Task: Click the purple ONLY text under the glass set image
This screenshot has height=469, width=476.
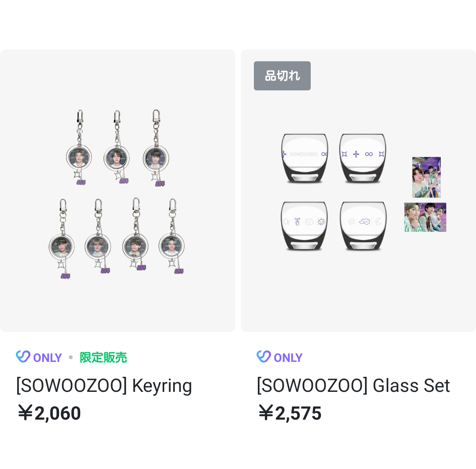Action: coord(288,357)
